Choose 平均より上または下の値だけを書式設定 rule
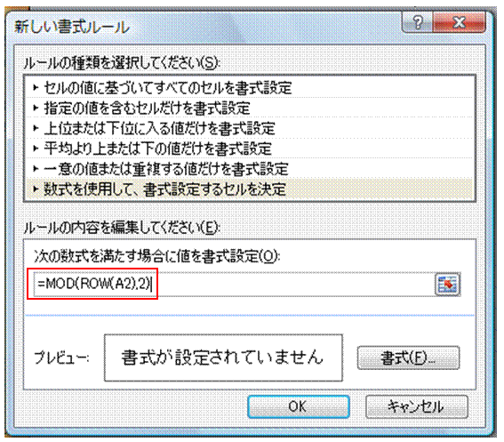 250,149
